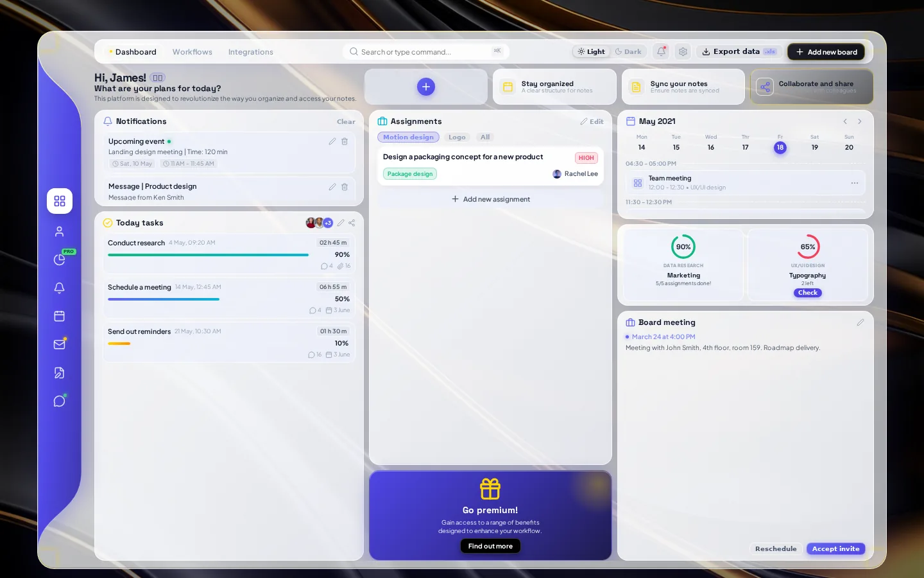The image size is (924, 578).
Task: Switch to Dark theme
Action: (628, 52)
